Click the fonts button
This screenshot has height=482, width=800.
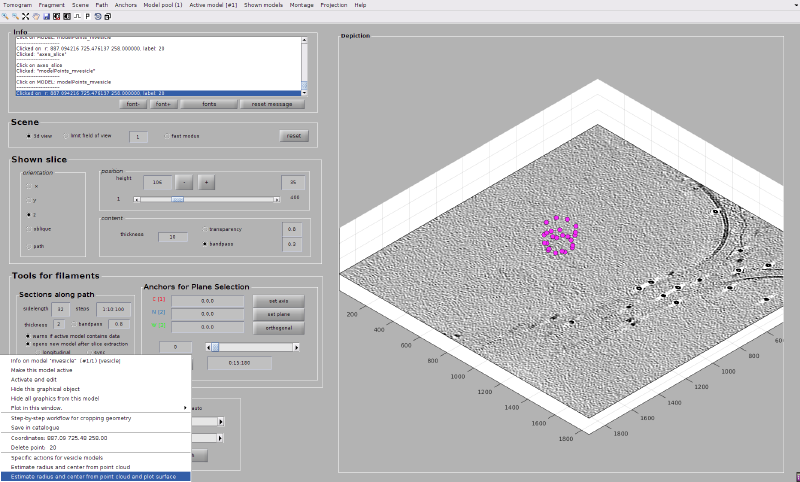[x=209, y=104]
